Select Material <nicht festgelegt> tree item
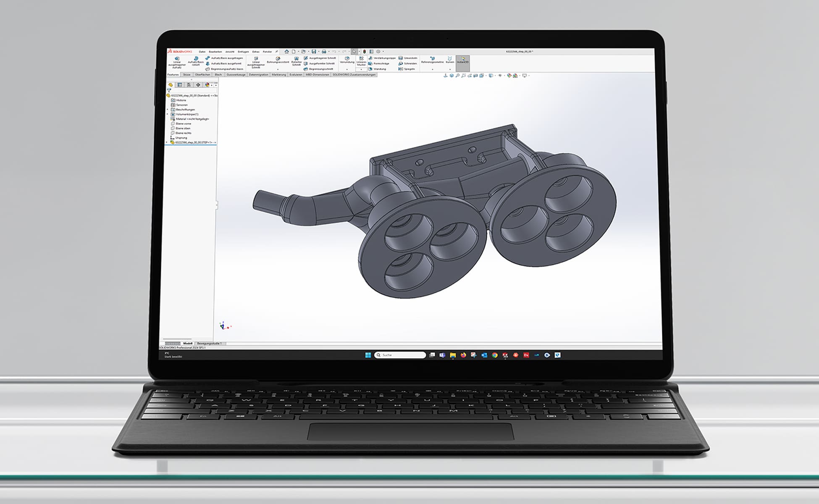This screenshot has width=819, height=504. [x=190, y=119]
